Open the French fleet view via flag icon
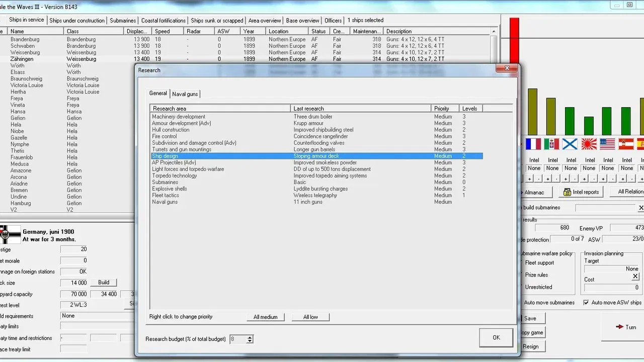This screenshot has height=362, width=644. [x=533, y=144]
